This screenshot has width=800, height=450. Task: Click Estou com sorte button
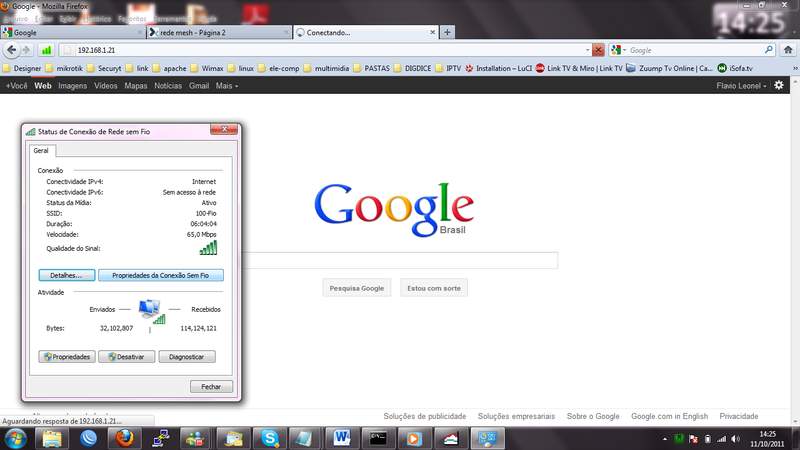(434, 288)
